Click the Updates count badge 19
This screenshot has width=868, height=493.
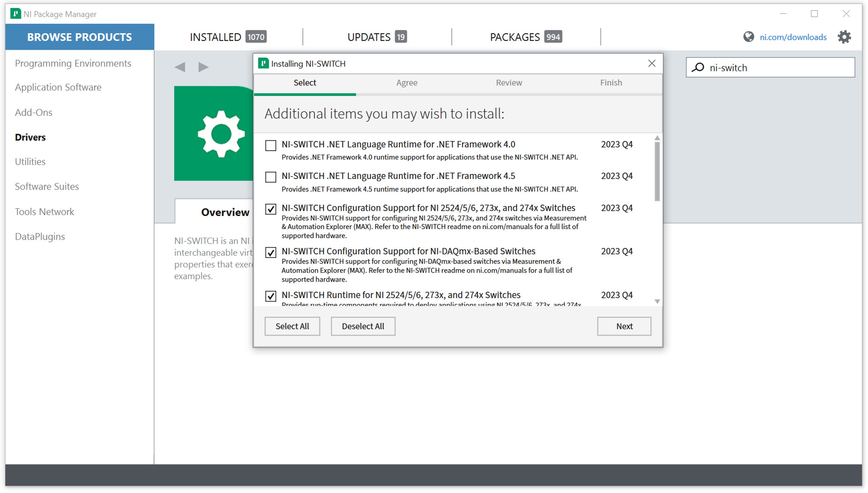point(401,37)
